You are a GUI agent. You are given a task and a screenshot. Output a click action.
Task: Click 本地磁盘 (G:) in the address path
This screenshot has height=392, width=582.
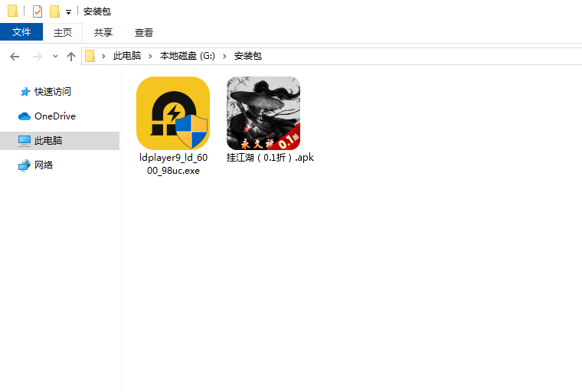(188, 56)
